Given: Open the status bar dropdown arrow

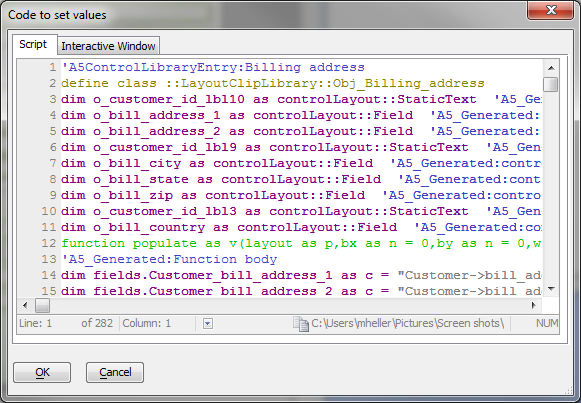Looking at the screenshot, I should point(208,324).
